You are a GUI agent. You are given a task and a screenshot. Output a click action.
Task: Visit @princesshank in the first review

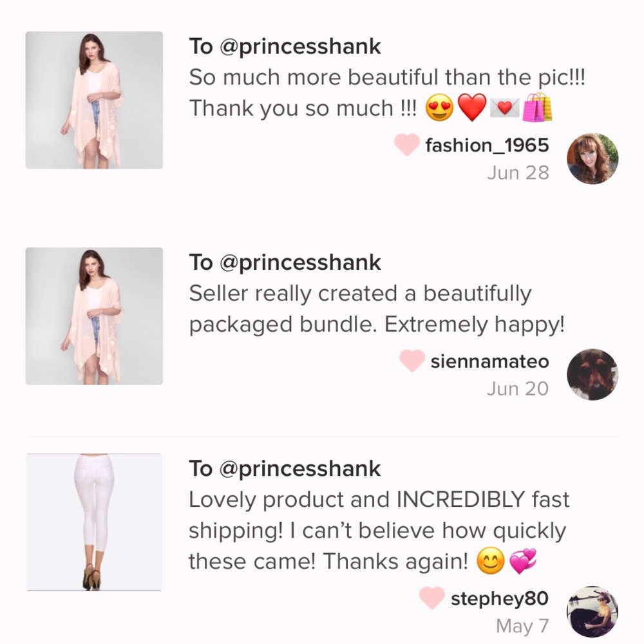[300, 46]
